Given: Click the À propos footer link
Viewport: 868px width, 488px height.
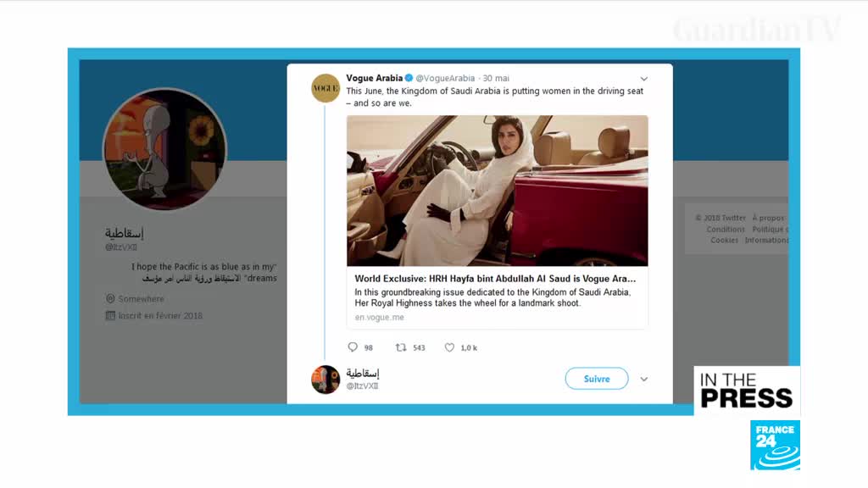Looking at the screenshot, I should pos(769,218).
